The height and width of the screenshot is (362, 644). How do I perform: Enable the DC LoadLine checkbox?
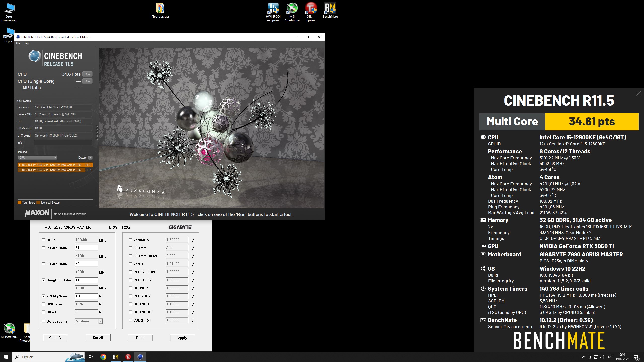43,321
